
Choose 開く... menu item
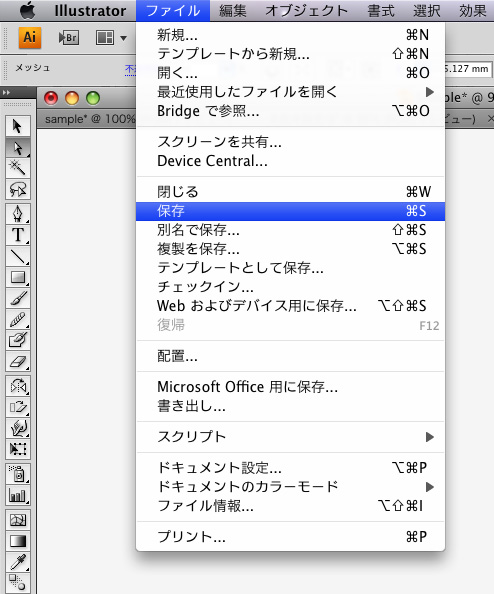290,73
